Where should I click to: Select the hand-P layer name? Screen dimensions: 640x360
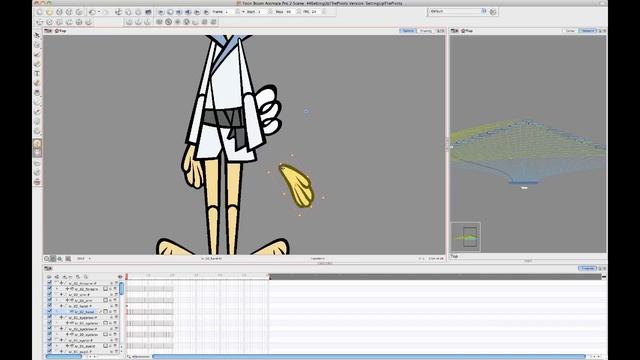pyautogui.click(x=80, y=306)
